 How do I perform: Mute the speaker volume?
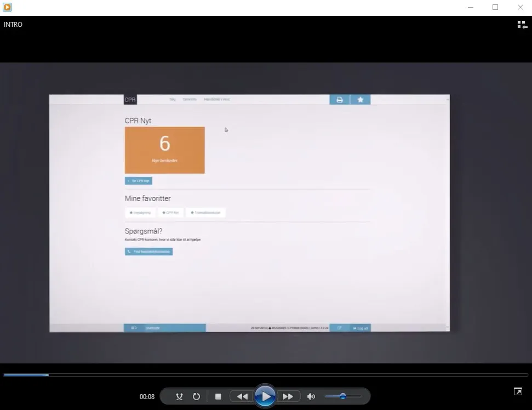click(x=311, y=396)
